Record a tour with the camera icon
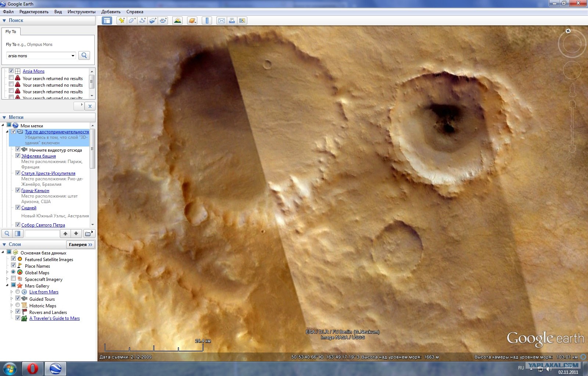This screenshot has width=588, height=376. 163,21
